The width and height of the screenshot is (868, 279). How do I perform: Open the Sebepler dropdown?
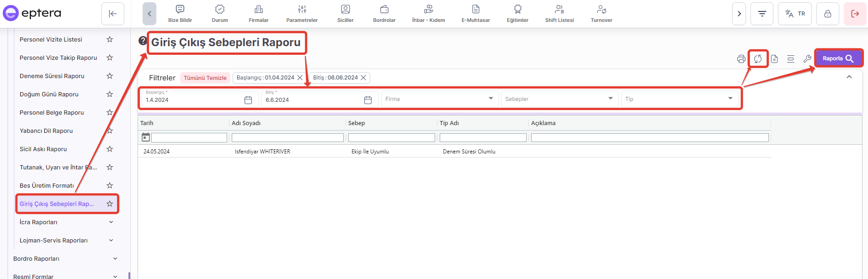[x=559, y=99]
